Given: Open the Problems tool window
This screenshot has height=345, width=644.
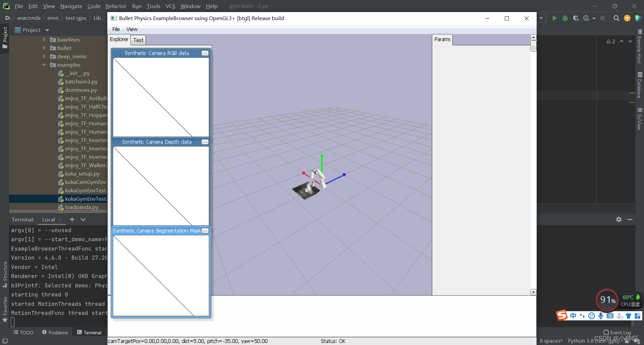Looking at the screenshot, I should 55,332.
